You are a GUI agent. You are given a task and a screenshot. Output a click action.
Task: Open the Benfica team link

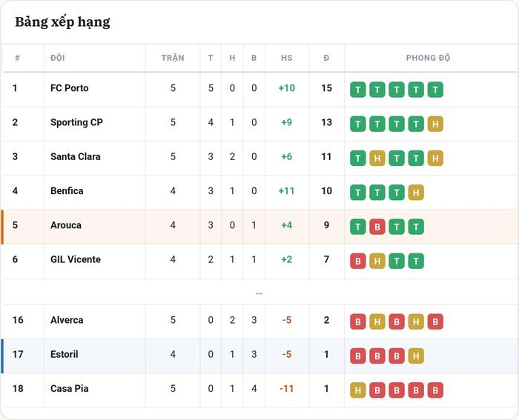[x=67, y=191]
